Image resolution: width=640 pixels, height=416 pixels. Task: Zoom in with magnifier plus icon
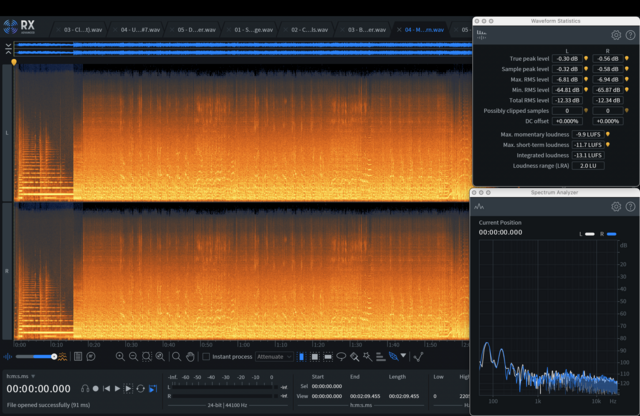pyautogui.click(x=120, y=356)
